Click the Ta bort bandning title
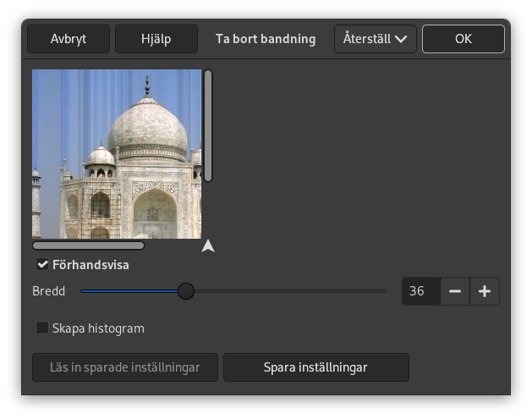The width and height of the screenshot is (532, 419). tap(266, 39)
